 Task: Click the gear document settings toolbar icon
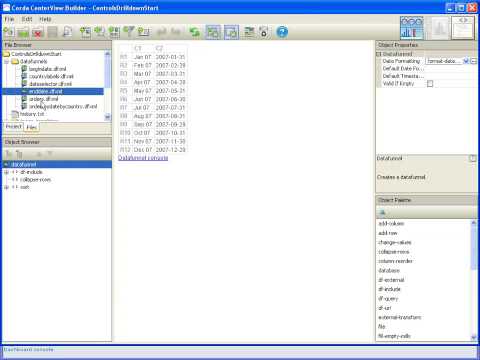[264, 32]
